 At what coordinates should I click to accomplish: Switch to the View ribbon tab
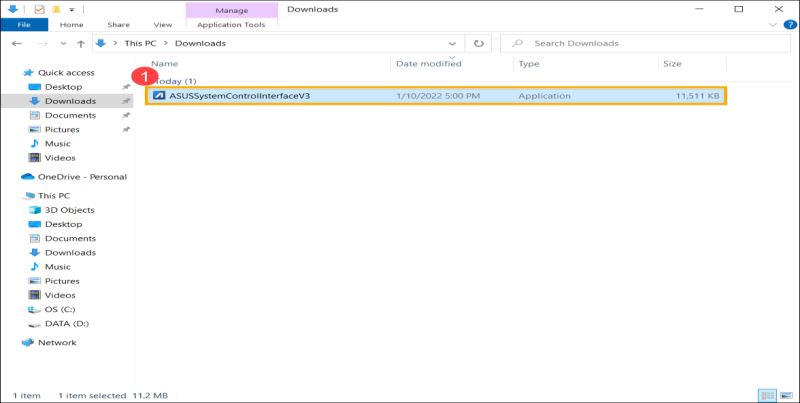(163, 24)
